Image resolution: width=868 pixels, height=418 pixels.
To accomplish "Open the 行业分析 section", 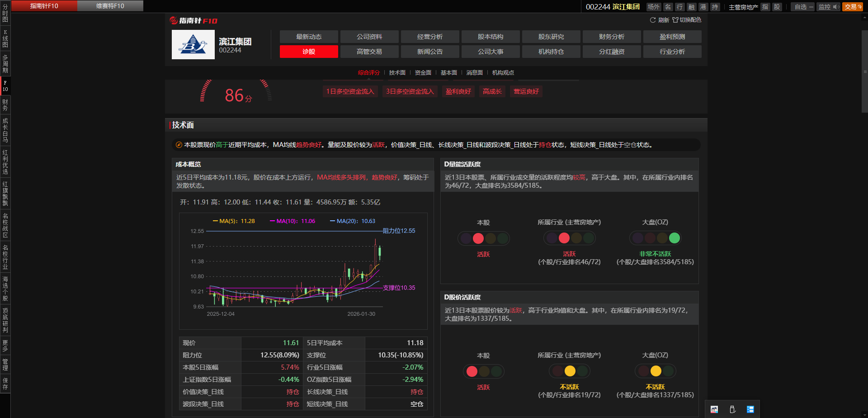I will tap(672, 52).
